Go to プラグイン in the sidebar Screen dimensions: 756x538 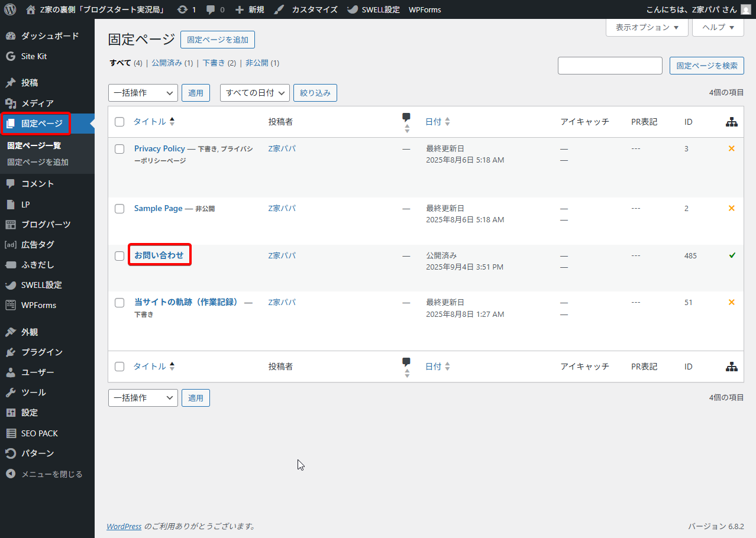41,352
